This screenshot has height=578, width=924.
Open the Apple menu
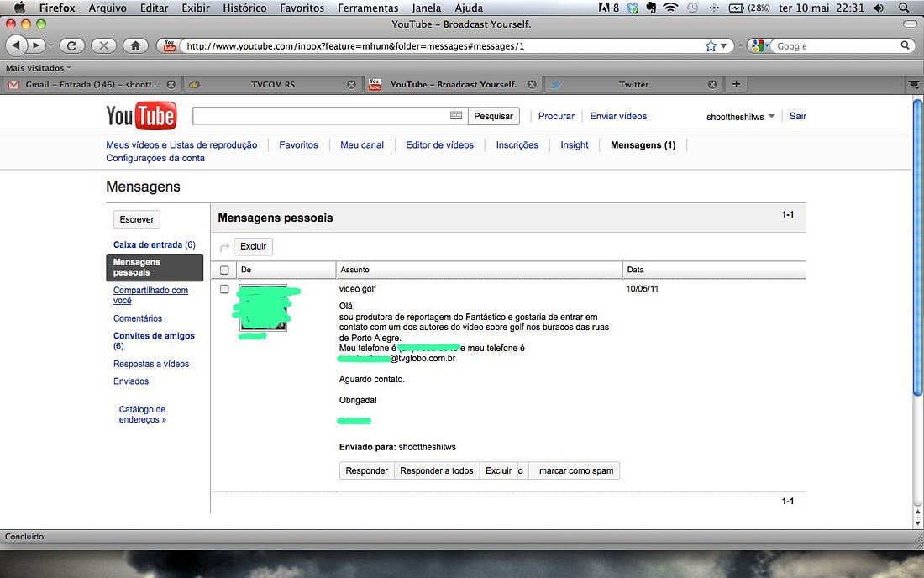pos(19,8)
